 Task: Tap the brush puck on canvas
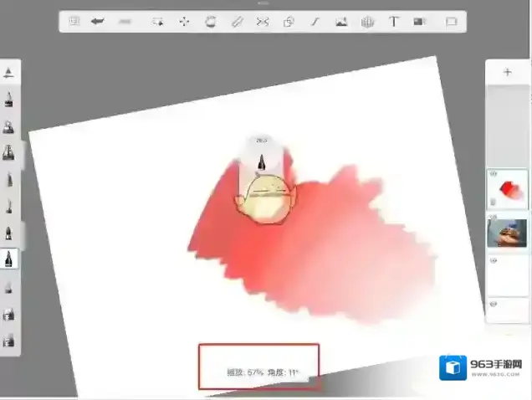click(261, 155)
